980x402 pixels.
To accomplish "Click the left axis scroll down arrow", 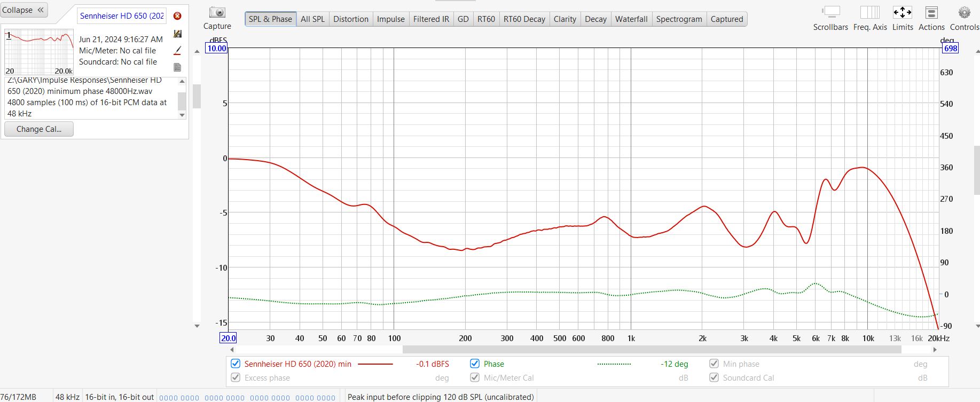I will [x=197, y=326].
